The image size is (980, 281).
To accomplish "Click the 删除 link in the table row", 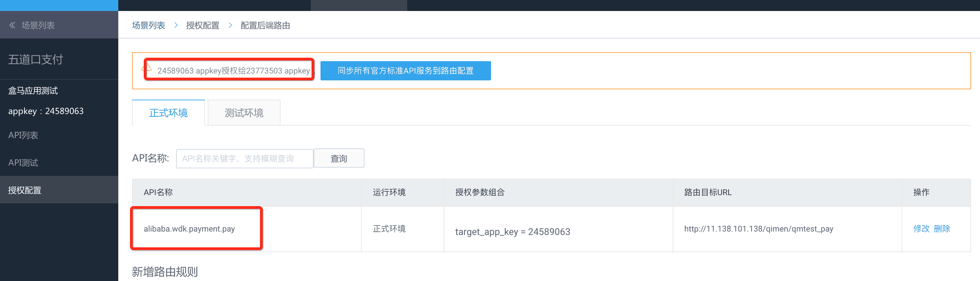I will [942, 228].
